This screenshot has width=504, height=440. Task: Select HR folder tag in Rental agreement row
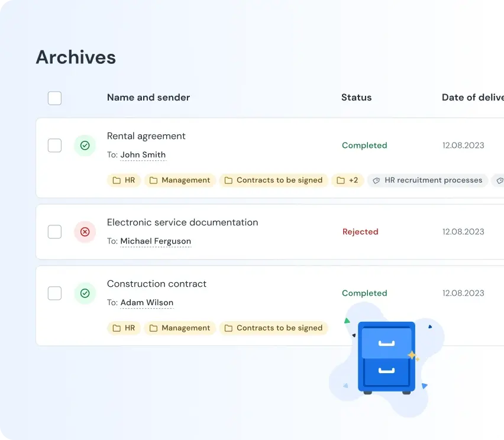[x=124, y=180]
